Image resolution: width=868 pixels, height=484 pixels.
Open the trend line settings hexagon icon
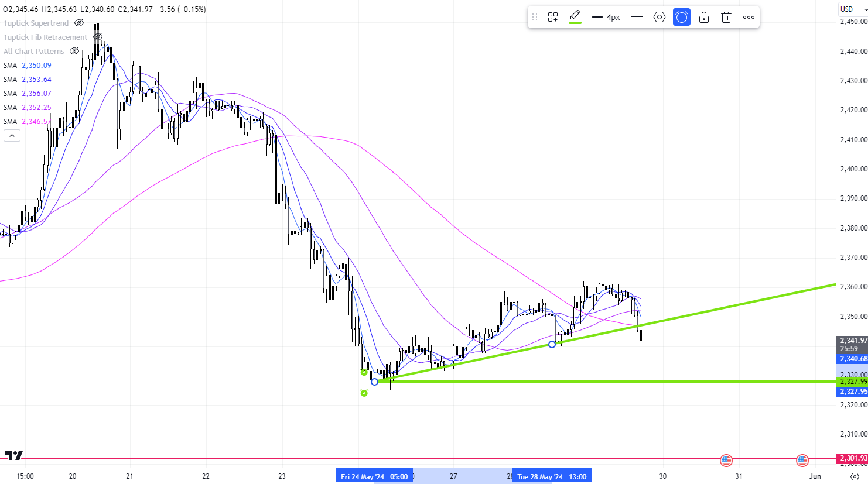pos(659,18)
